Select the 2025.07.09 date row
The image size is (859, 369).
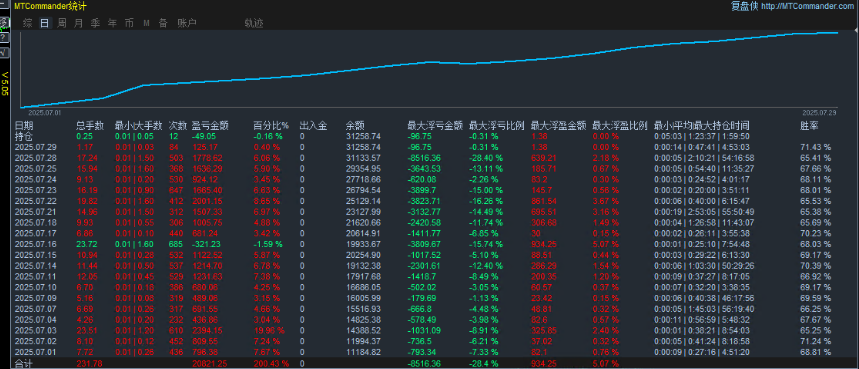click(36, 297)
